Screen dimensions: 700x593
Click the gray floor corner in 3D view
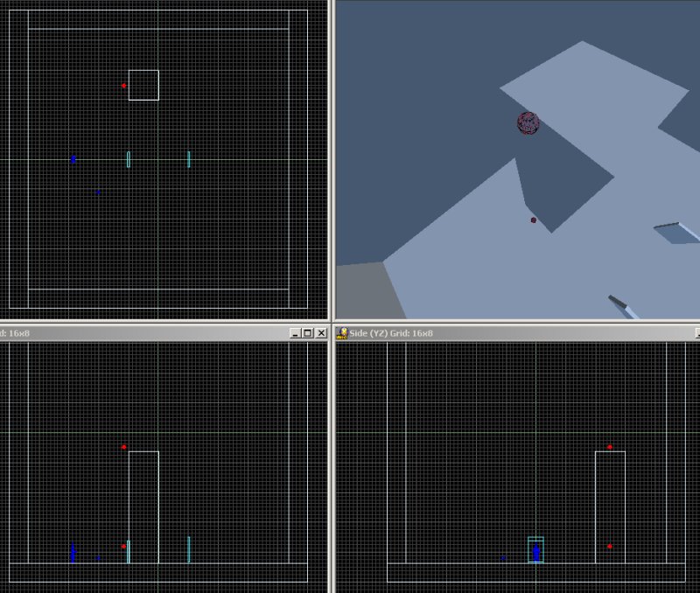367,290
